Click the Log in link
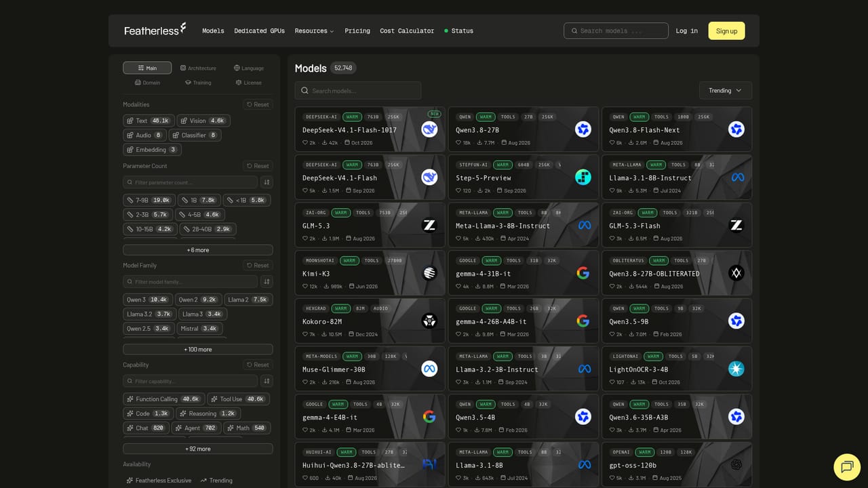868x488 pixels. pyautogui.click(x=686, y=30)
